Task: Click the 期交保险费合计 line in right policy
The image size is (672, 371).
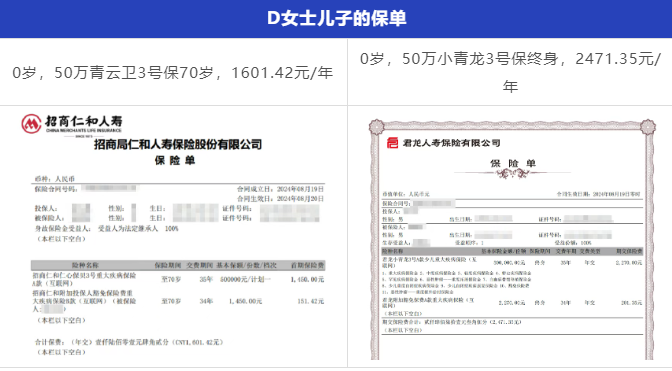Action: point(452,322)
